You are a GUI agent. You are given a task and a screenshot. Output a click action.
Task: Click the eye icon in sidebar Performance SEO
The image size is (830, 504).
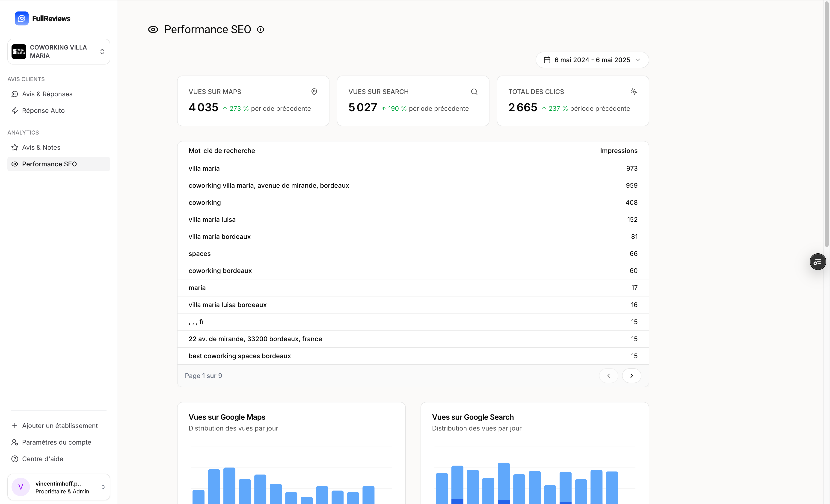tap(15, 164)
